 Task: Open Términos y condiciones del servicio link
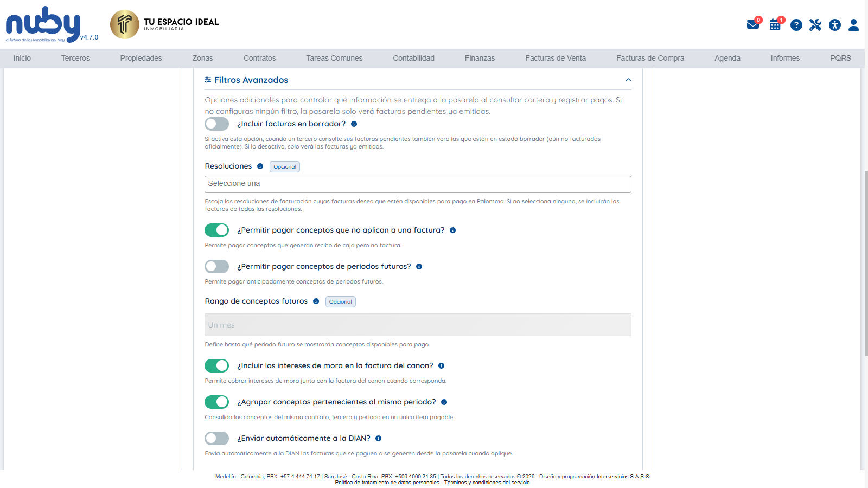(x=487, y=483)
